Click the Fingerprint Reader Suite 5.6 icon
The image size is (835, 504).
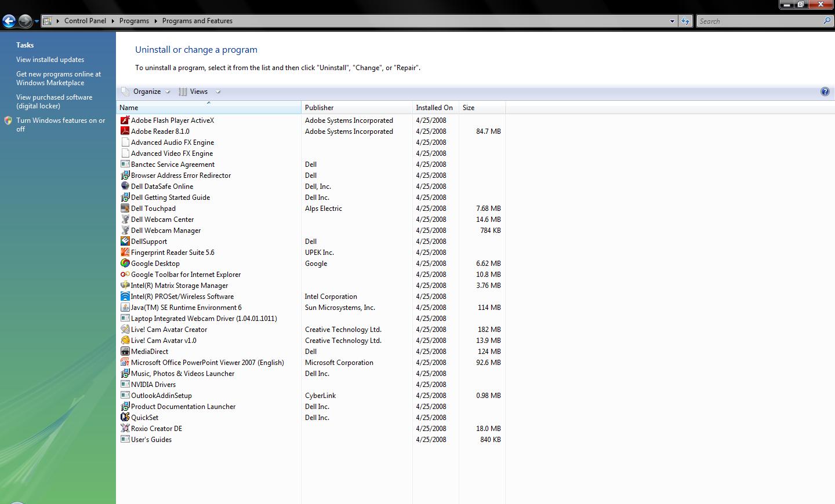click(125, 252)
